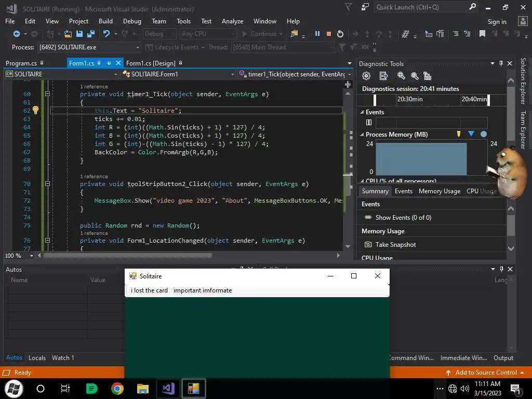Image resolution: width=532 pixels, height=399 pixels.
Task: Open the Output tab
Action: point(503,357)
